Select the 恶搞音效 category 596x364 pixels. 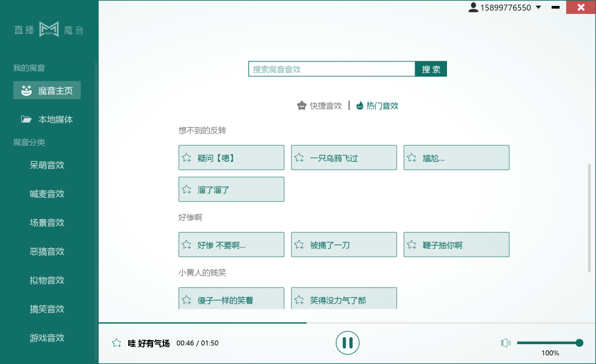pyautogui.click(x=47, y=251)
